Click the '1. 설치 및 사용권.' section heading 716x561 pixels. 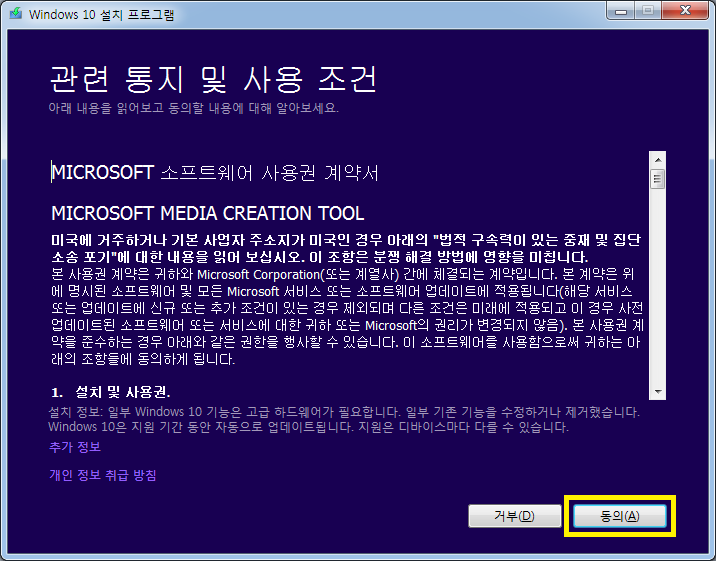[111, 392]
